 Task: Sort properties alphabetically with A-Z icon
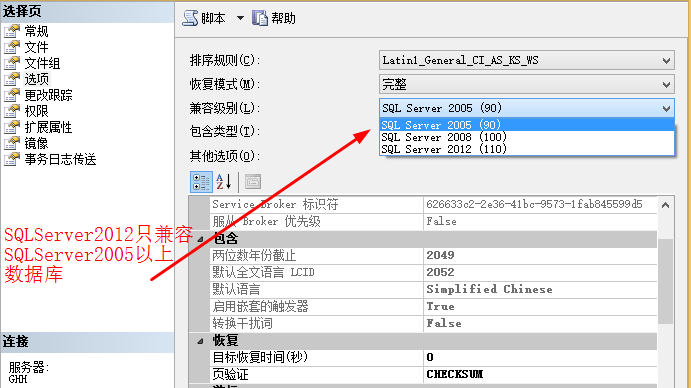coord(224,182)
